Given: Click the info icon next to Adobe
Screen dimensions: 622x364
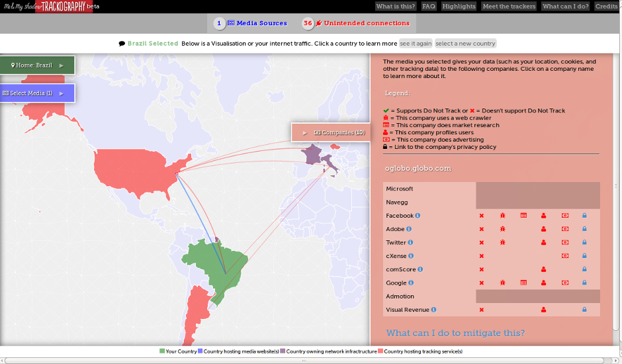Looking at the screenshot, I should pos(409,229).
